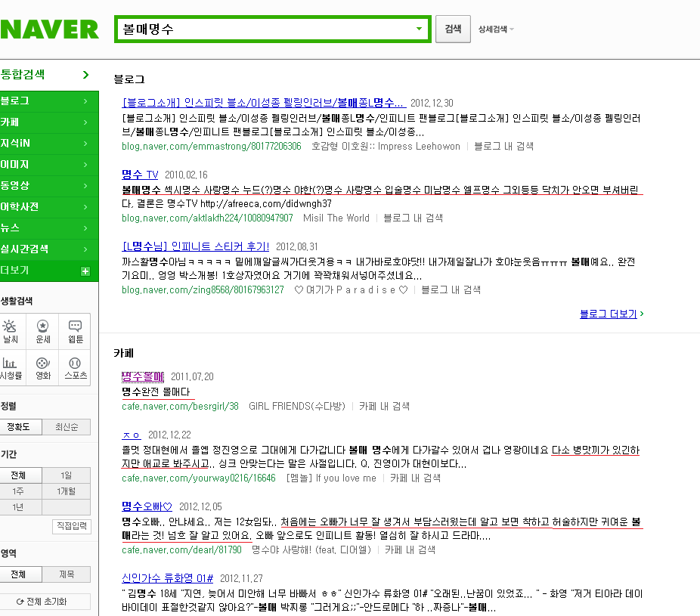Click the 전체 초기화 reset button
This screenshot has width=700, height=616.
click(45, 602)
